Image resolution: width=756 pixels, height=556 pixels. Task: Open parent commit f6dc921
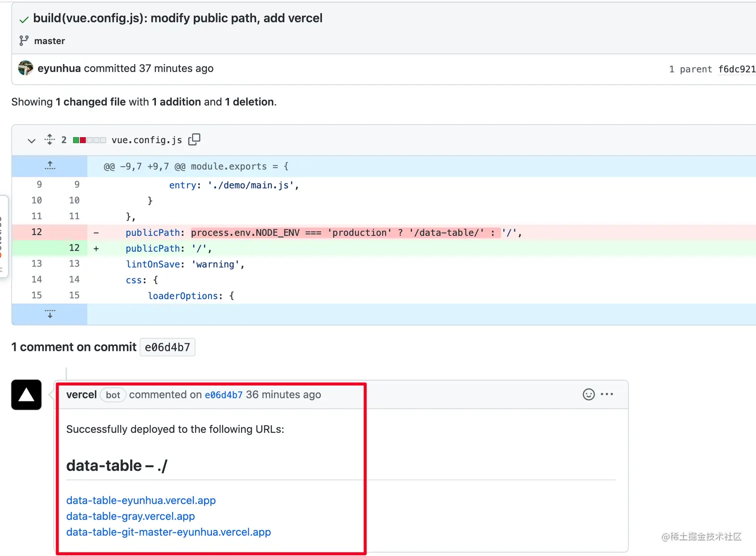pos(736,69)
